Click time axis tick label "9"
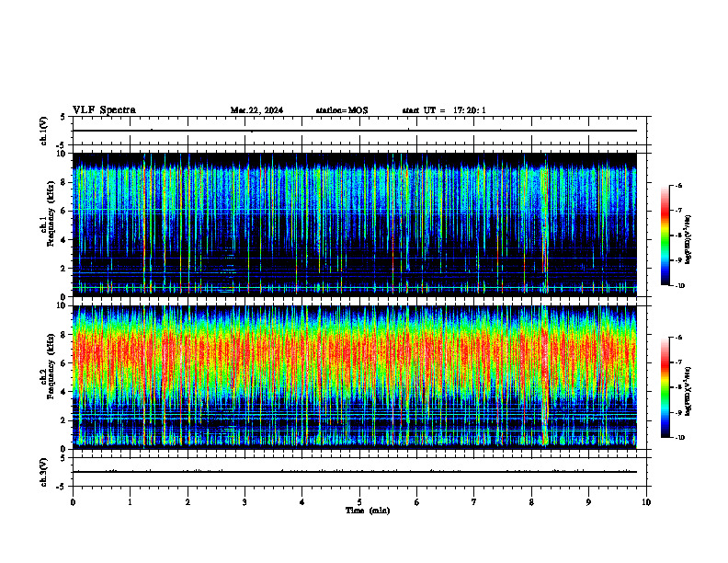The image size is (728, 563). tap(588, 502)
